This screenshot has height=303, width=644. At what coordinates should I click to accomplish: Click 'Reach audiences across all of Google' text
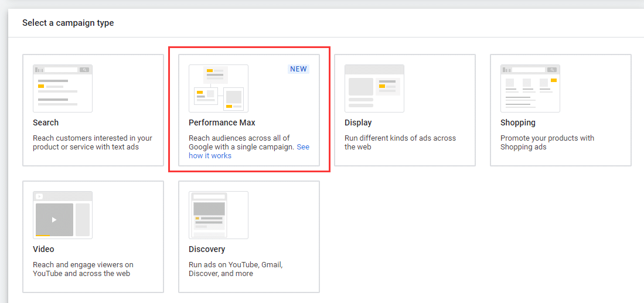pyautogui.click(x=242, y=142)
